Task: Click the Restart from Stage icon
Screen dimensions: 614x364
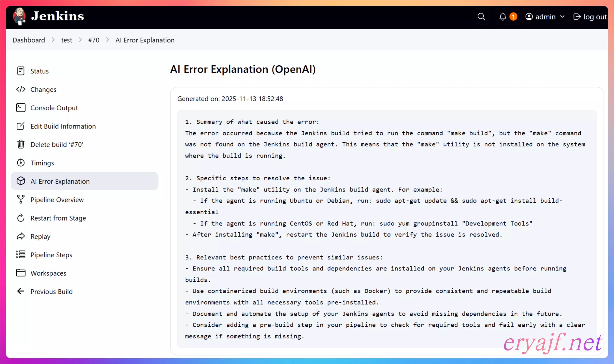Action: point(21,218)
